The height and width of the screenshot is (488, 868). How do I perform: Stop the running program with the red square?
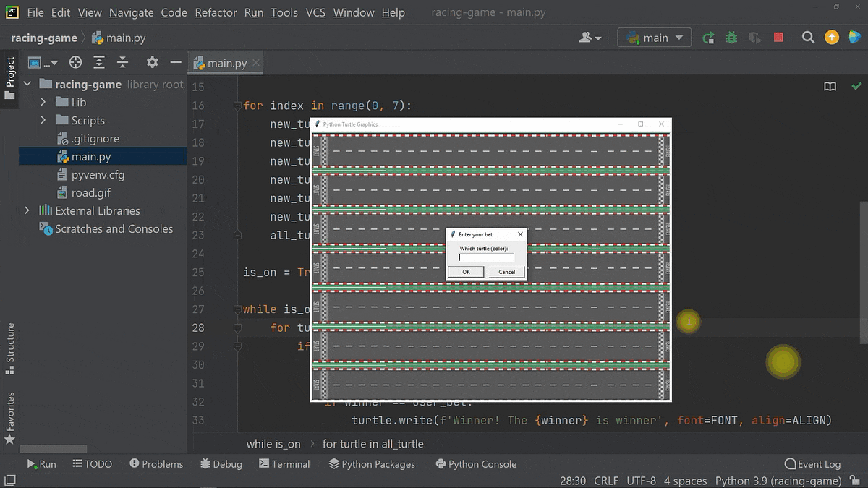point(778,38)
